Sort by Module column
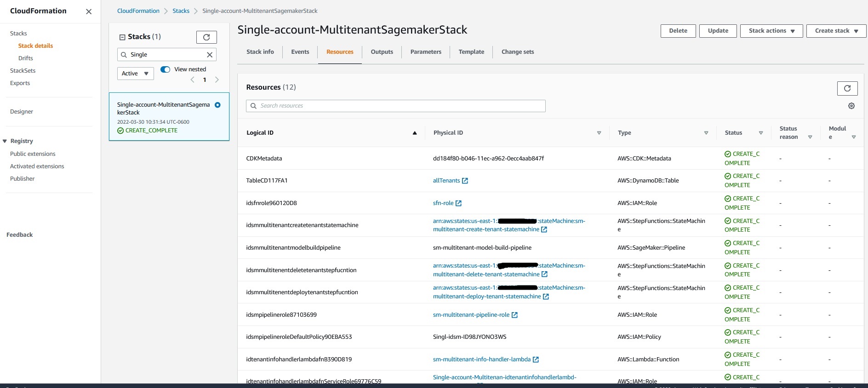This screenshot has width=868, height=388. (x=854, y=137)
